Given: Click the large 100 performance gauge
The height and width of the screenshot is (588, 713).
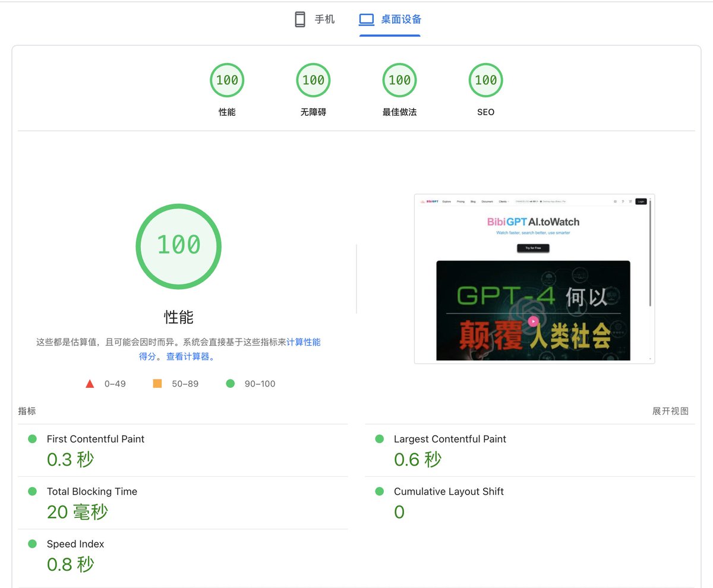Looking at the screenshot, I should click(178, 246).
